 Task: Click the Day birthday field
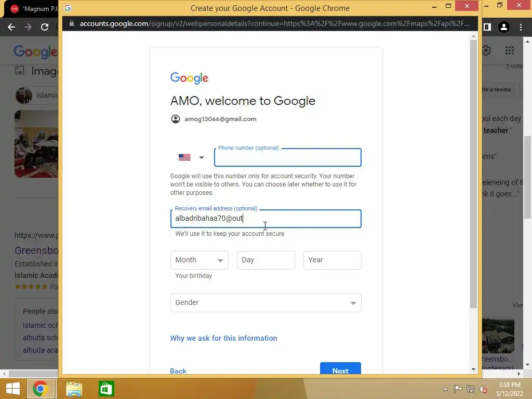[265, 260]
